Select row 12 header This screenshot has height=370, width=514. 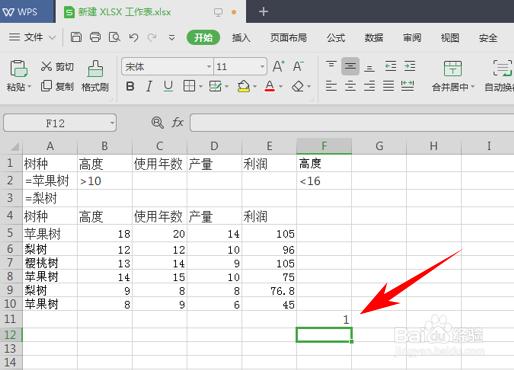pos(11,335)
